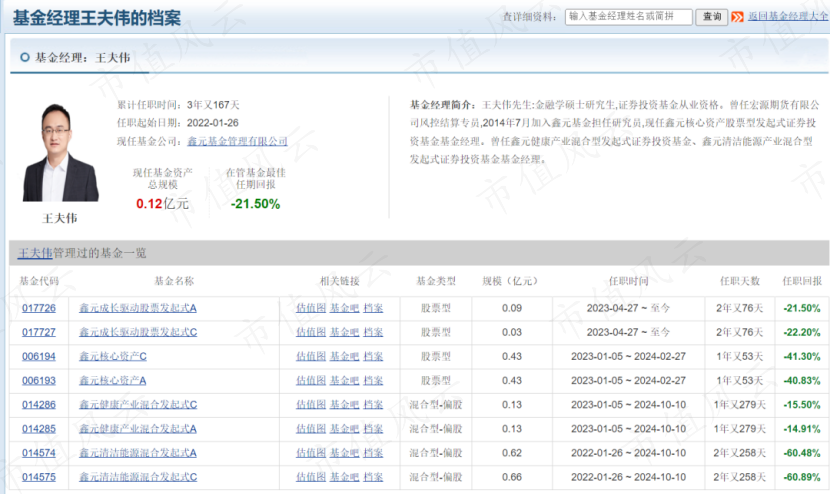Click the 任职天数 column header
The image size is (830, 494).
pos(739,281)
